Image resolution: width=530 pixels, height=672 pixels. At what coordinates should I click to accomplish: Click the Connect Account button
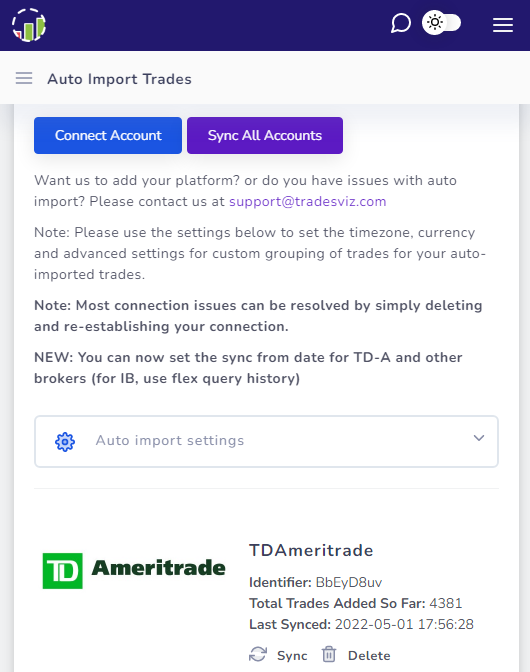pyautogui.click(x=108, y=135)
